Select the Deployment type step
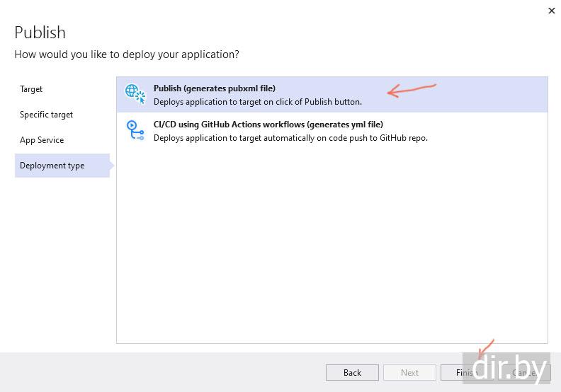 point(52,166)
